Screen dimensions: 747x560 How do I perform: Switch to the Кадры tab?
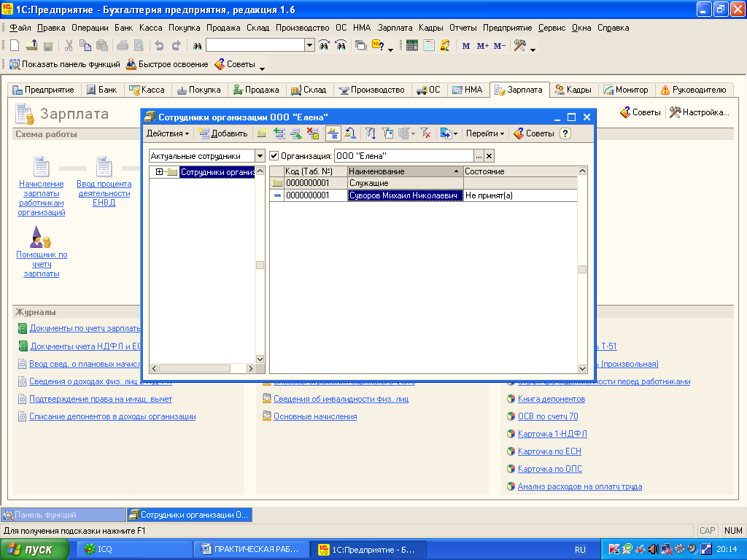click(x=573, y=90)
